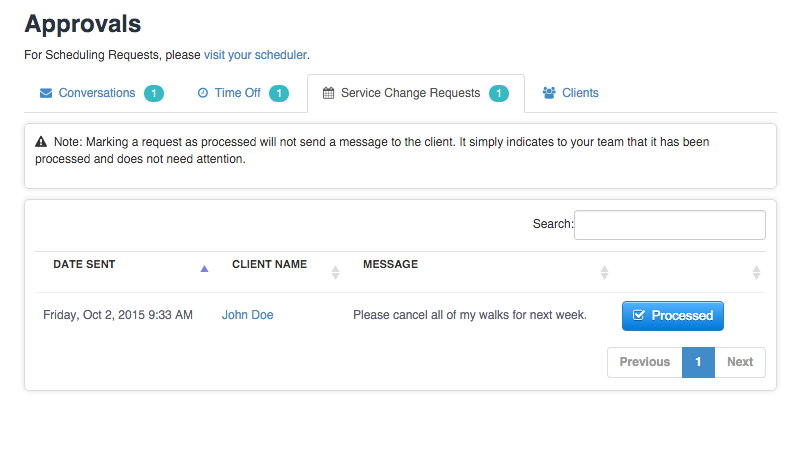Image resolution: width=807 pixels, height=472 pixels.
Task: Click message Please cancel all of my walks
Action: [x=470, y=315]
